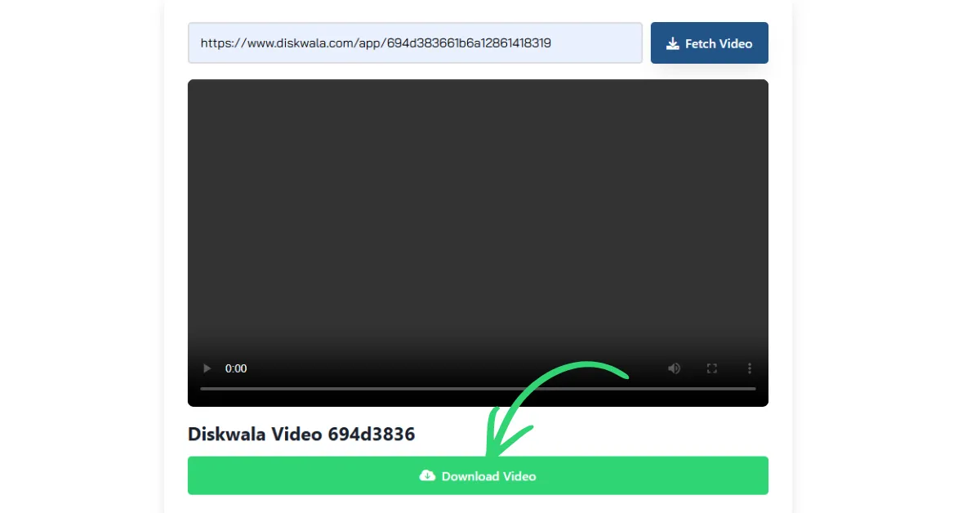
Task: Click the 0:00 time display on the player
Action: coord(235,368)
